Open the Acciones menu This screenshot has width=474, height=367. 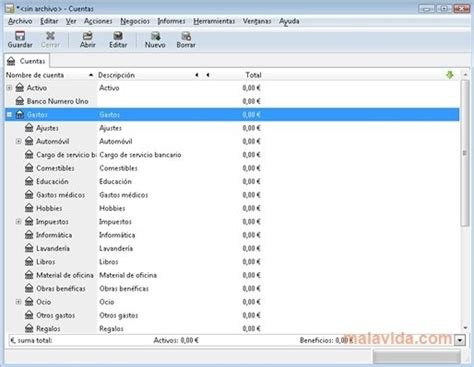(98, 21)
